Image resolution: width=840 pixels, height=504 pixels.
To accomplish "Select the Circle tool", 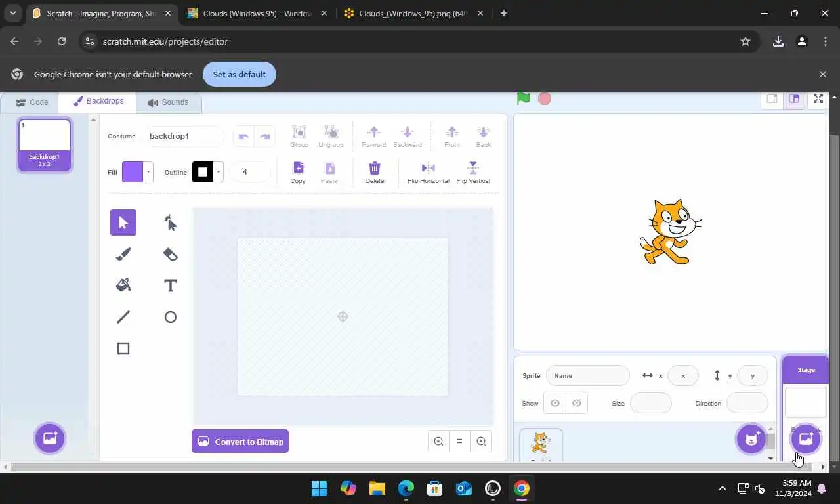I will tap(171, 317).
